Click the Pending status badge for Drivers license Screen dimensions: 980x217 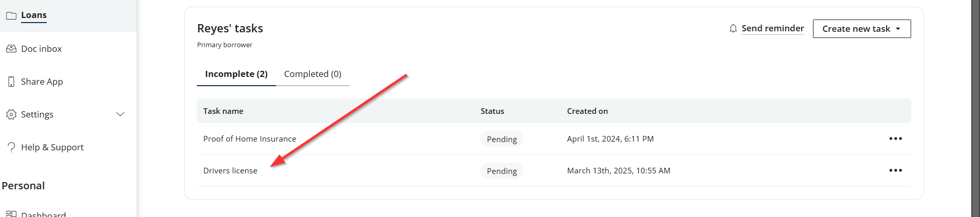pos(502,171)
